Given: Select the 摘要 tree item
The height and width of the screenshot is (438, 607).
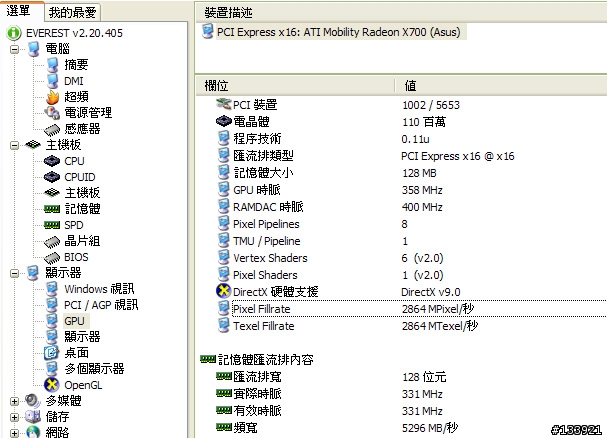Looking at the screenshot, I should pyautogui.click(x=76, y=65).
